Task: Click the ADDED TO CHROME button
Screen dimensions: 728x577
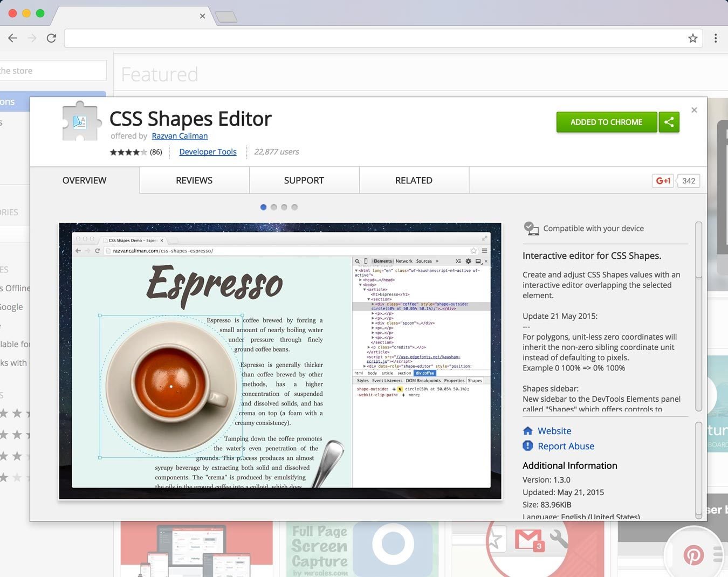Action: (x=607, y=122)
